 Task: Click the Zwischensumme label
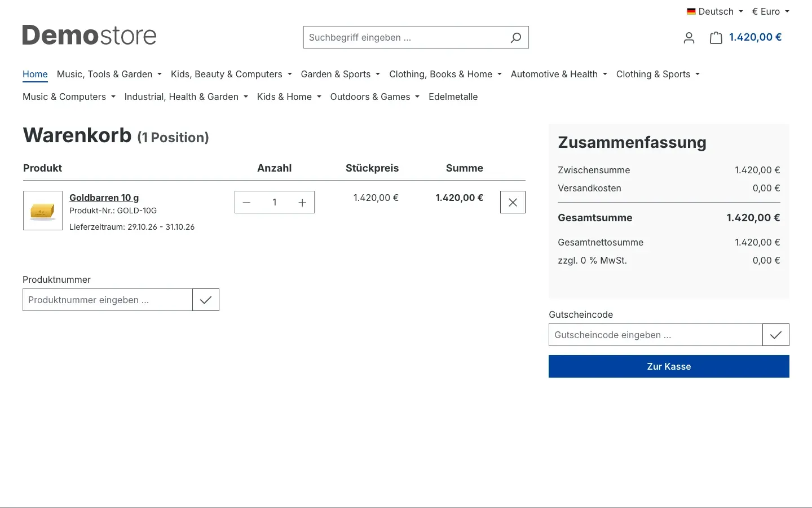click(594, 170)
